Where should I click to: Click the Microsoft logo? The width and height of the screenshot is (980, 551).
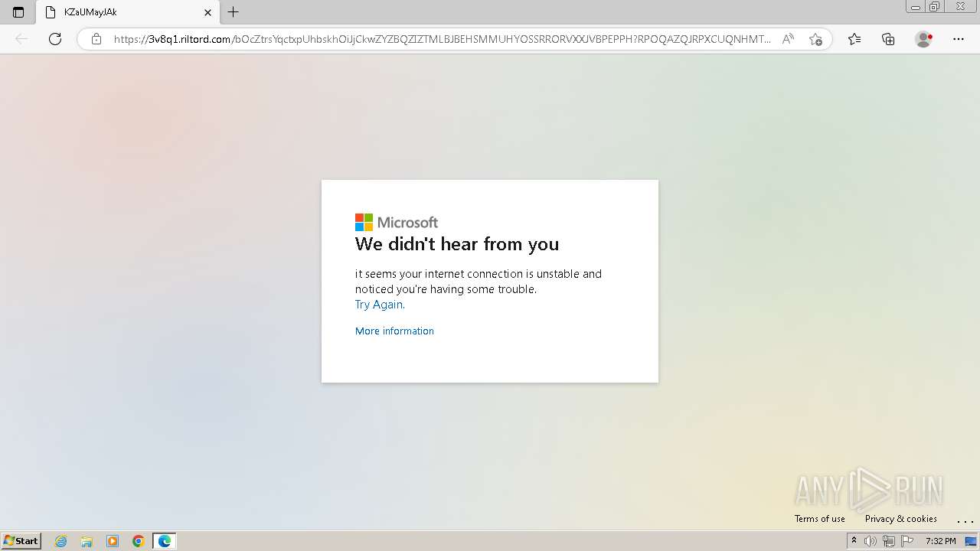pos(397,222)
